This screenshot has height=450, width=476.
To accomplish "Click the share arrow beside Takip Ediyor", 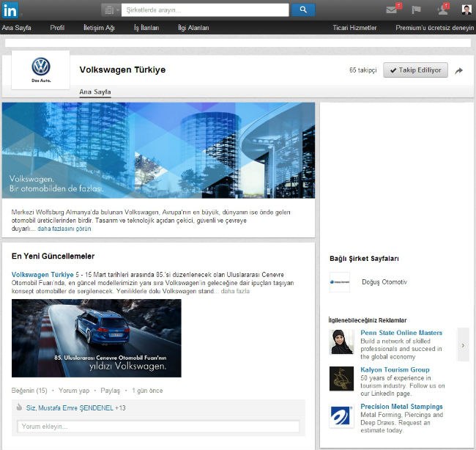I will pos(459,70).
